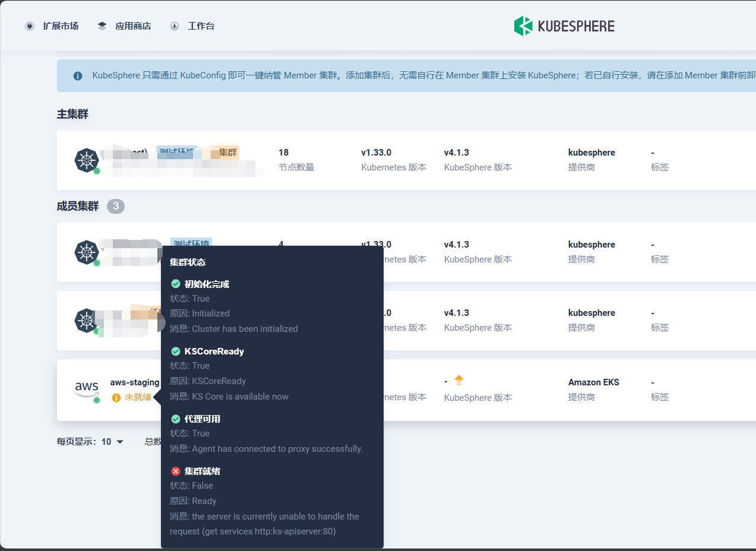Screen dimensions: 756x551
Task: Click the 代理可用 condition title
Action: pyautogui.click(x=203, y=419)
